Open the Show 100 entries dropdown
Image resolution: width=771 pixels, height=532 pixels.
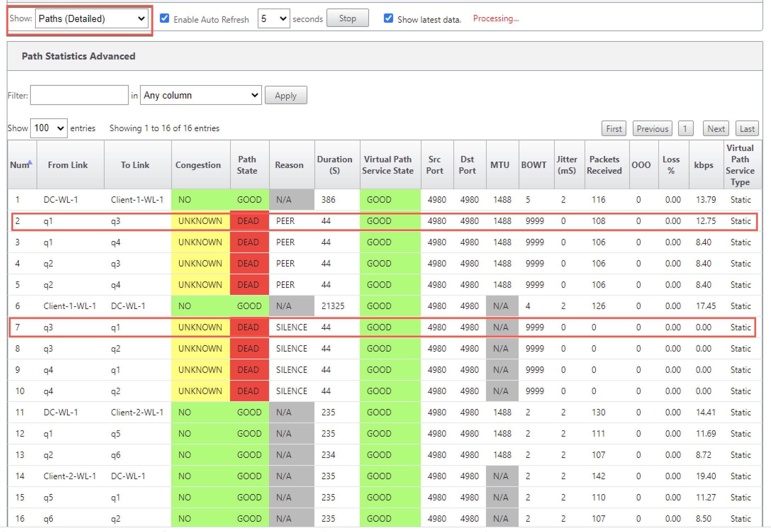pyautogui.click(x=49, y=128)
